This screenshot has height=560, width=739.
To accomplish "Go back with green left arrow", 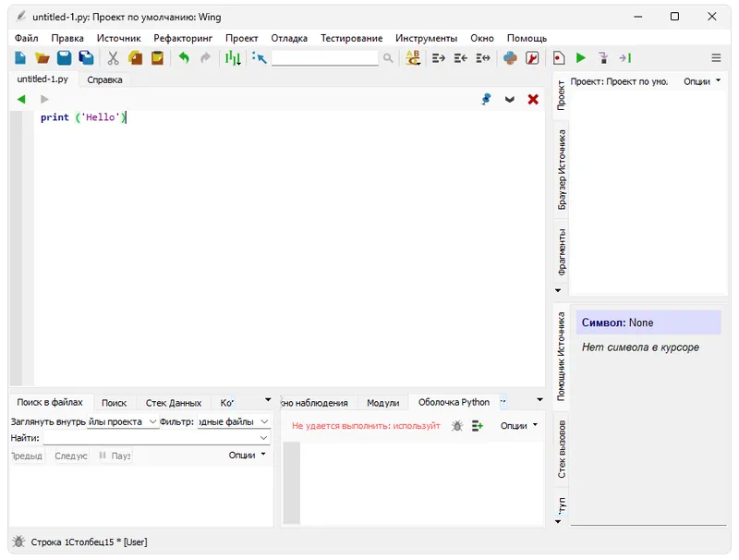I will tap(21, 99).
